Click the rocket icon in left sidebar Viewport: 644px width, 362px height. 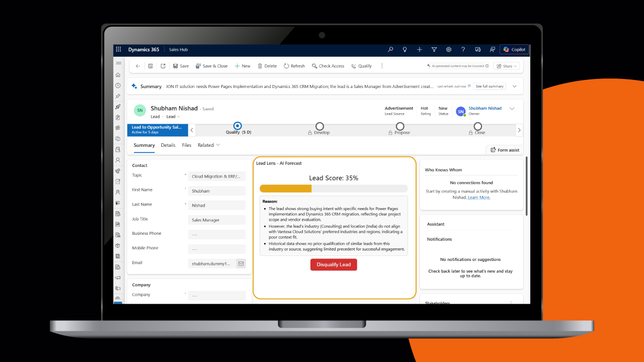(x=118, y=107)
